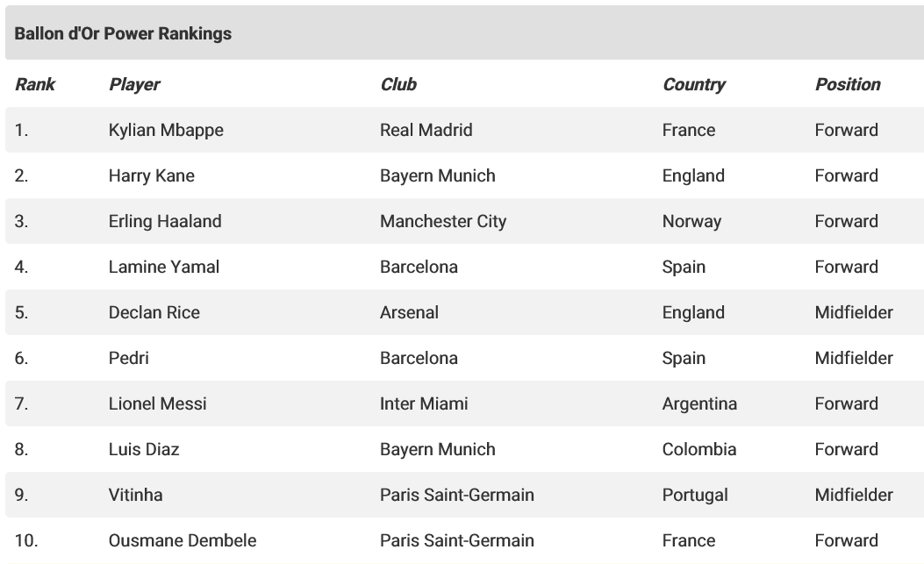Click the Ballon d'Or Power Rankings title
This screenshot has height=564, width=924.
[123, 33]
